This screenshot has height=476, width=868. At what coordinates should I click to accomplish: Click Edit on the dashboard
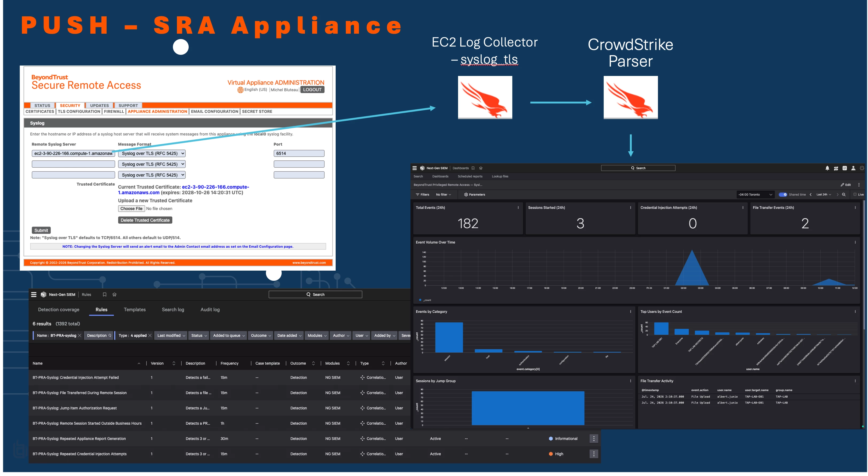point(846,185)
